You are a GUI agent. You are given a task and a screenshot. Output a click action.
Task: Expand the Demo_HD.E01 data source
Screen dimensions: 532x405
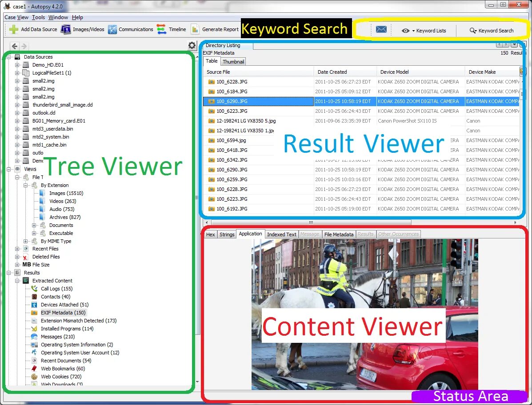17,65
